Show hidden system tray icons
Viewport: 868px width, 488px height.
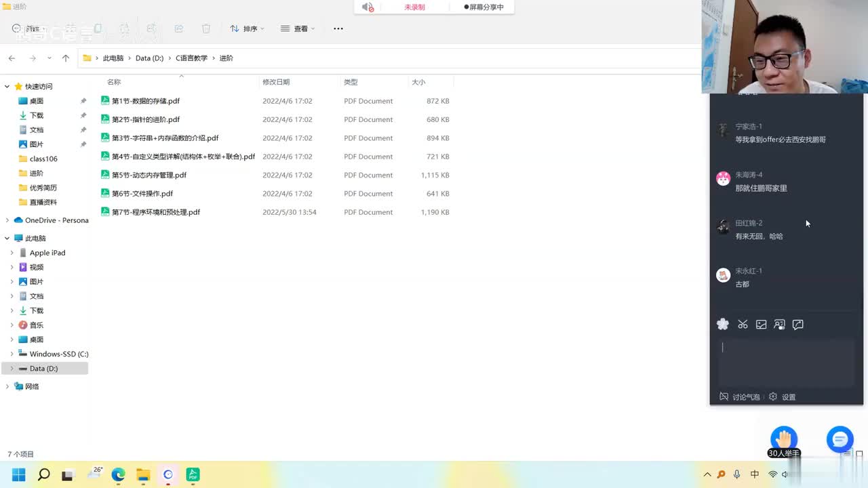(707, 474)
